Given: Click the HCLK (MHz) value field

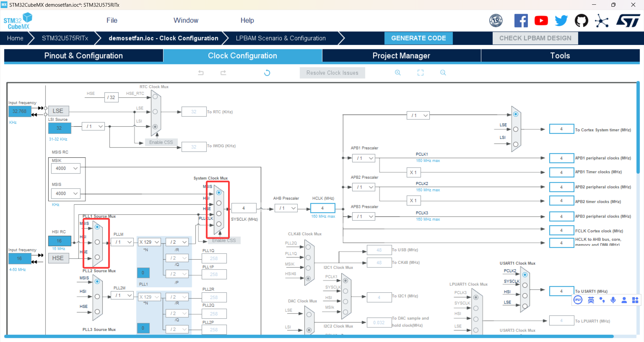Looking at the screenshot, I should click(x=323, y=208).
